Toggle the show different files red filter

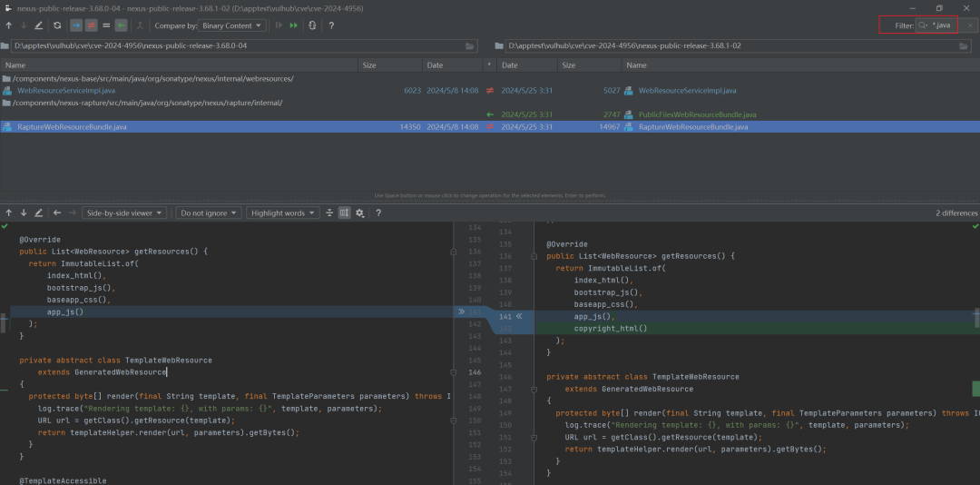[91, 25]
